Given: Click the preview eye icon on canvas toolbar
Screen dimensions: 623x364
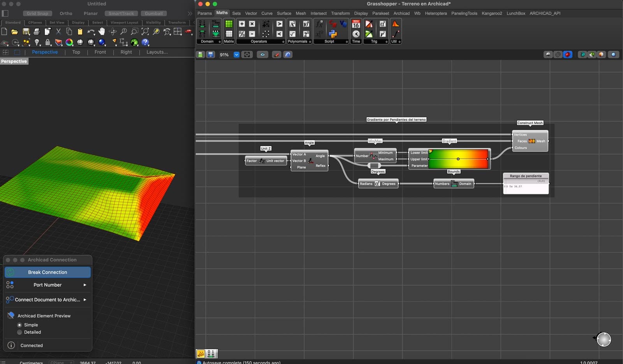Looking at the screenshot, I should [x=262, y=55].
